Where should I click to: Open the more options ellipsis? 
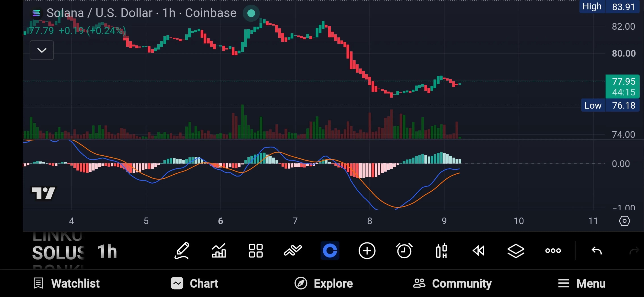[553, 251]
